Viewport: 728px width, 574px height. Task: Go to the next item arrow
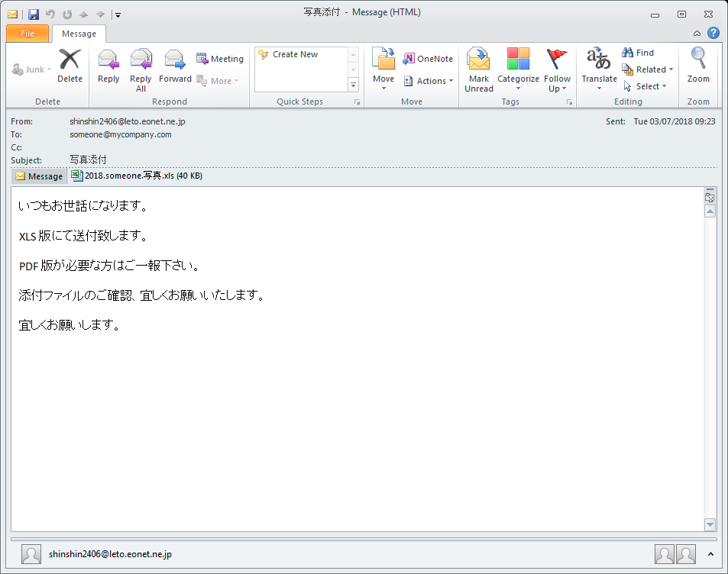pyautogui.click(x=100, y=15)
